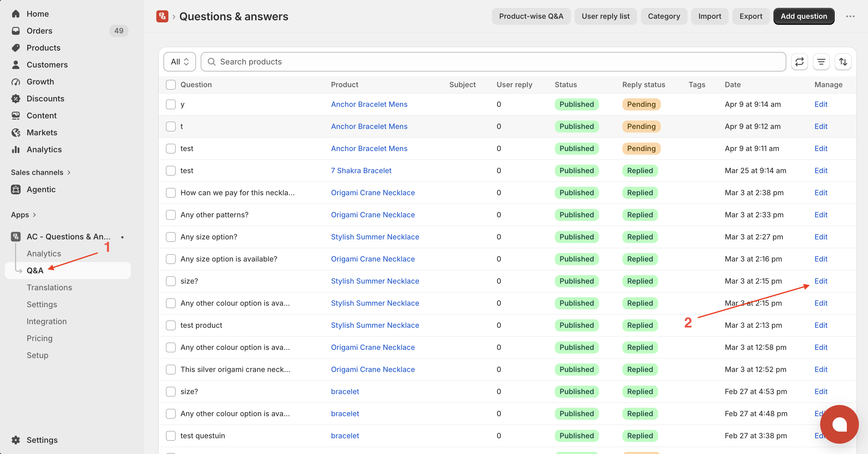Click the Product-wise Q&A button

point(531,16)
